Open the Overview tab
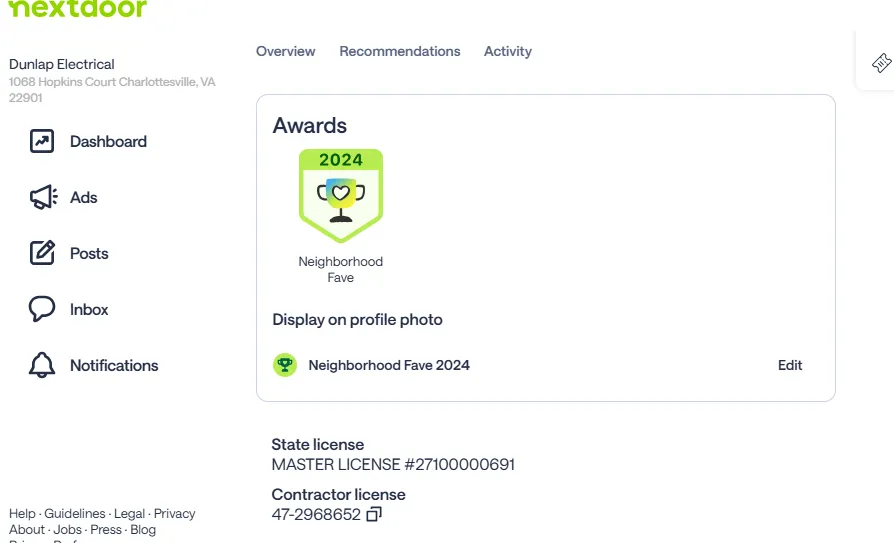Viewport: 894px width, 543px height. point(285,51)
